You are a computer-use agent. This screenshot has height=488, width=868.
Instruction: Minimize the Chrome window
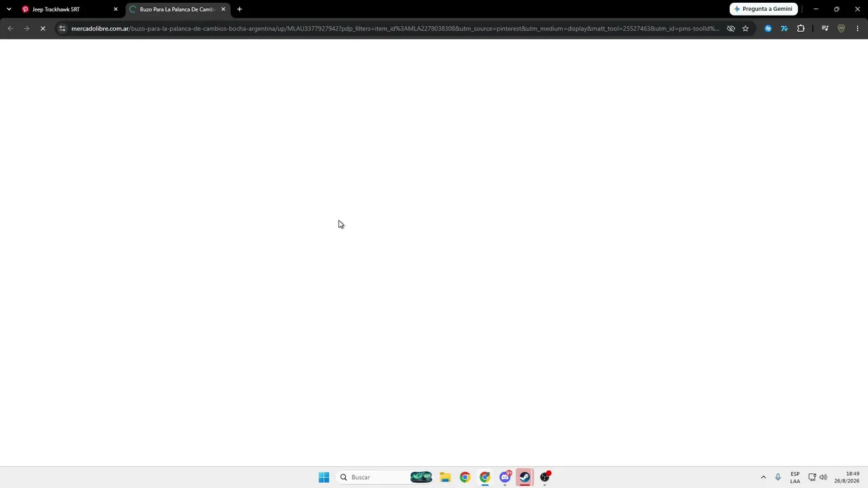pyautogui.click(x=816, y=9)
